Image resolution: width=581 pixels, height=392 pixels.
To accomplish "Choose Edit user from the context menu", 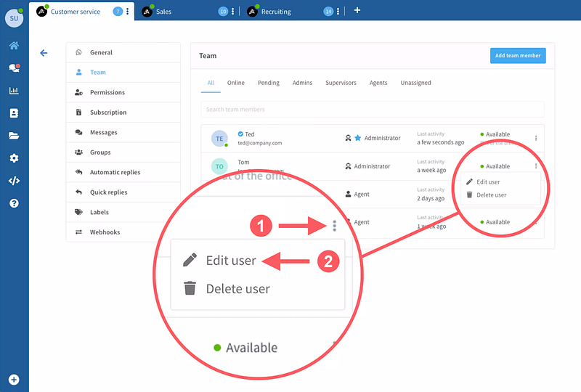I will (487, 181).
